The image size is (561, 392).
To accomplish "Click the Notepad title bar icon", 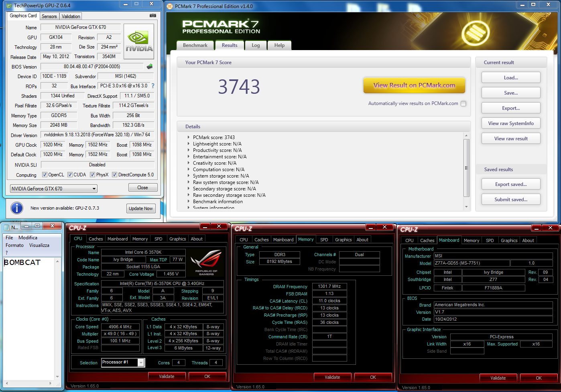I will 7,227.
